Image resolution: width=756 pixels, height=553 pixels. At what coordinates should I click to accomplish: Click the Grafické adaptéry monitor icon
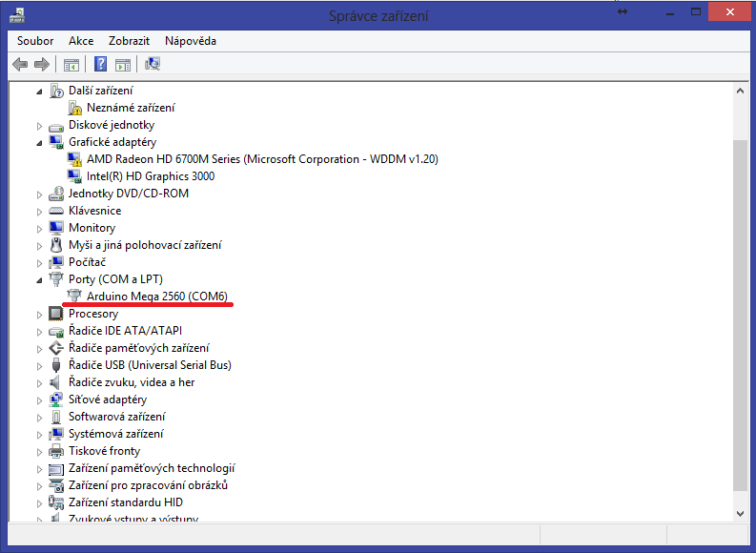click(x=56, y=142)
